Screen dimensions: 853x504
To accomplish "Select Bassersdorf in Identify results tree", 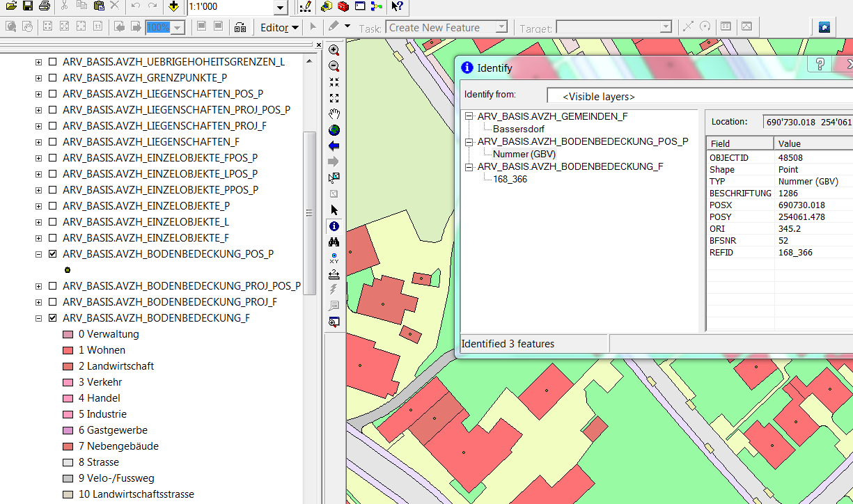I will tap(518, 129).
